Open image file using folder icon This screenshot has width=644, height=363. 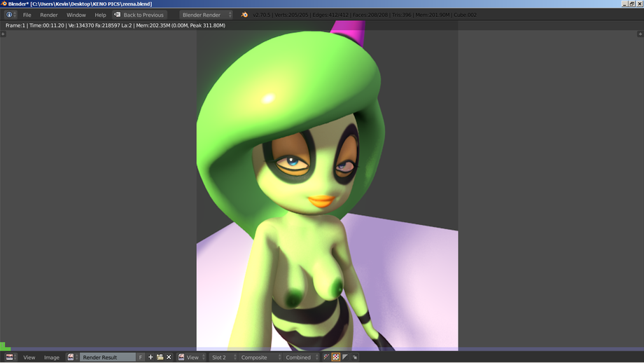point(160,357)
